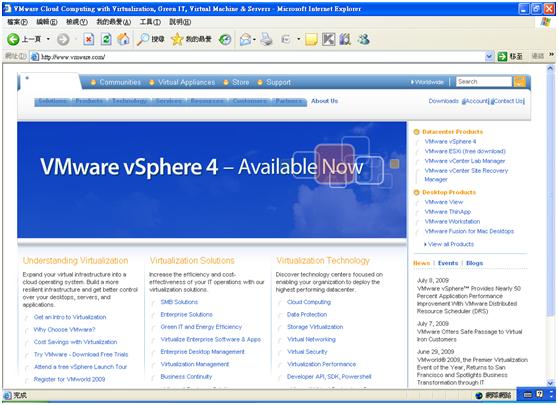Open the Downloads link
This screenshot has width=558, height=405.
[x=443, y=101]
